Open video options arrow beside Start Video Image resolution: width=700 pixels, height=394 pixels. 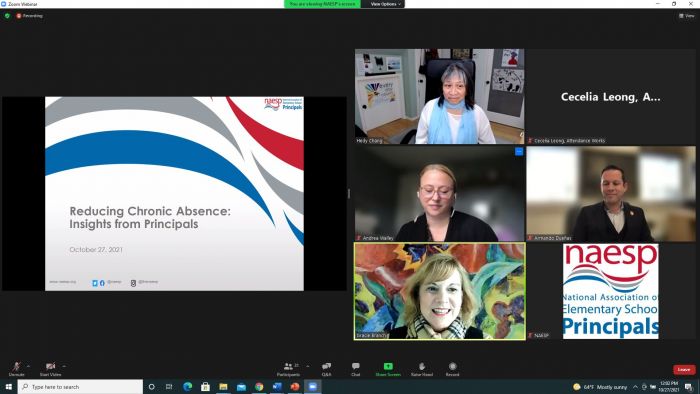[x=64, y=366]
